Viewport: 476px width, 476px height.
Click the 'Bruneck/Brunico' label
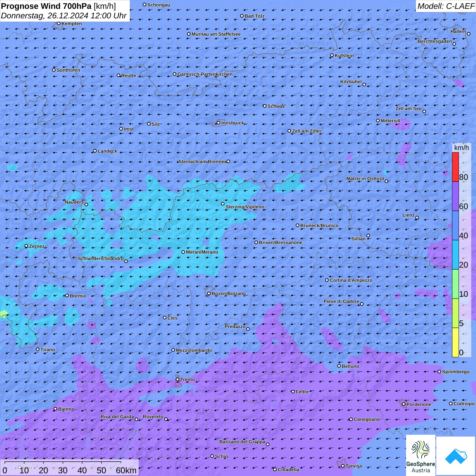point(319,225)
